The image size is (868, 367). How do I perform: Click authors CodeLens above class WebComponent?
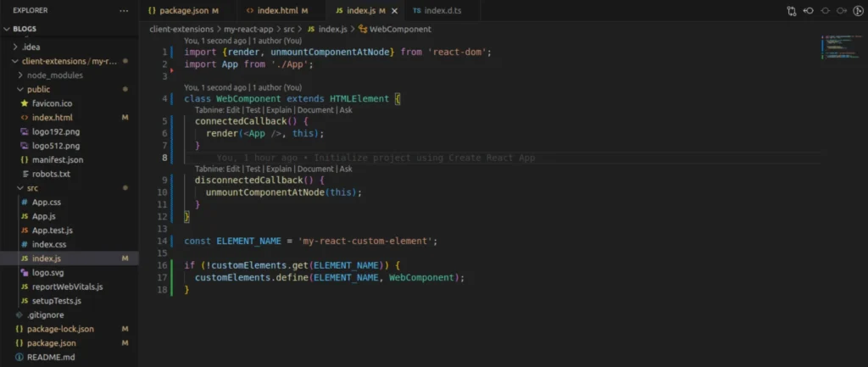pyautogui.click(x=243, y=87)
